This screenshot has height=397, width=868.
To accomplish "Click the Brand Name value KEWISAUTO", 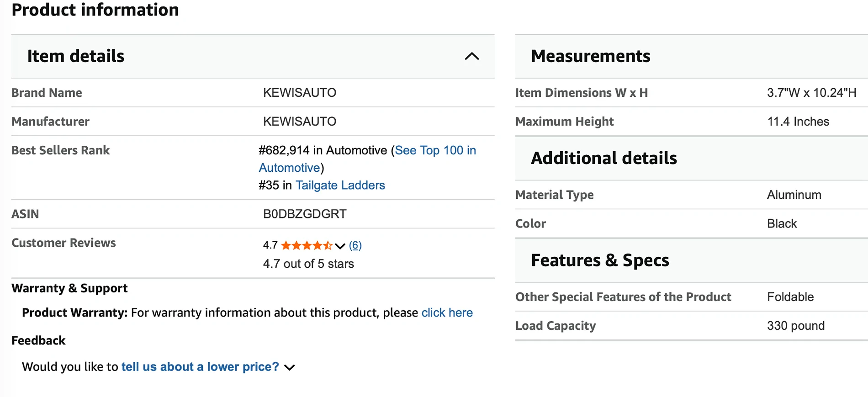I will pyautogui.click(x=300, y=93).
